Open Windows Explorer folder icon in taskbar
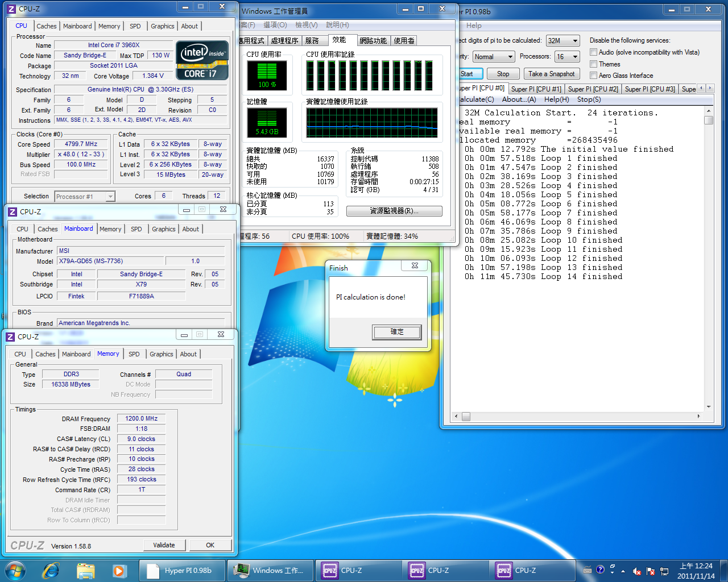728x582 pixels. (x=85, y=570)
